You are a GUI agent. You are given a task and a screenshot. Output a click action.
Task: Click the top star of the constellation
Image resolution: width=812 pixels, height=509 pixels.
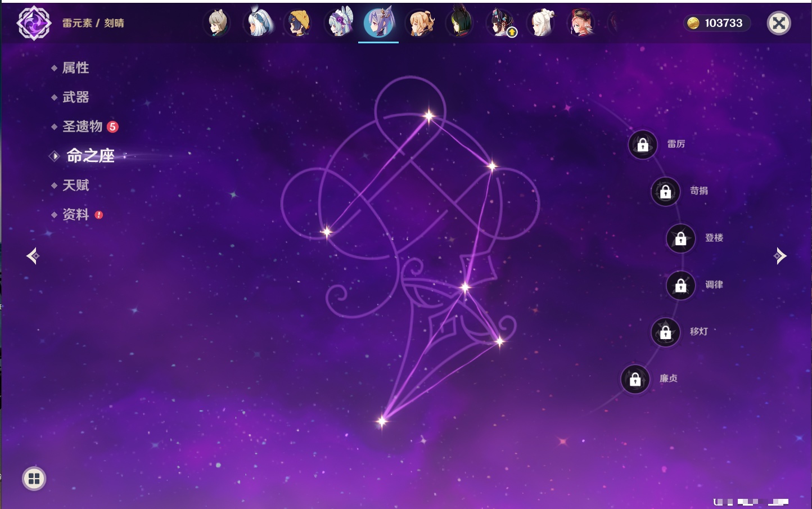pyautogui.click(x=429, y=116)
